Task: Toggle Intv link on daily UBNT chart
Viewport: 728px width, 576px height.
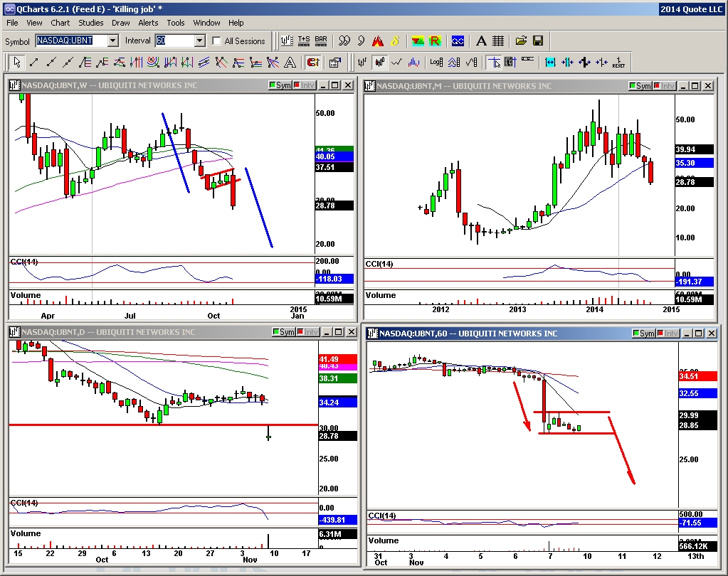Action: point(308,332)
